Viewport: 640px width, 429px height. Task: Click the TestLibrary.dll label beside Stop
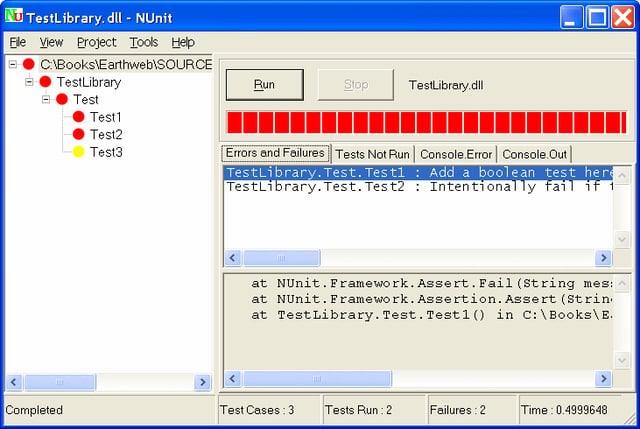coord(446,85)
